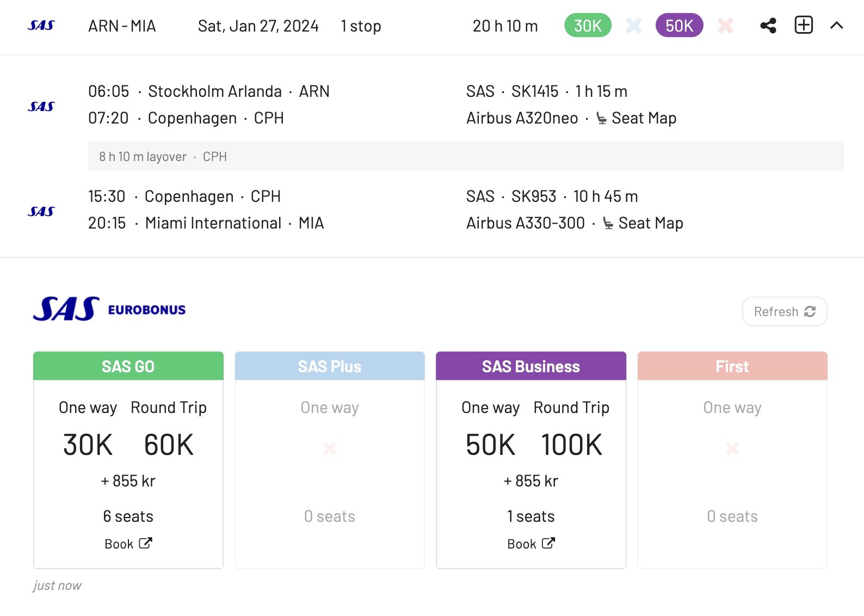This screenshot has height=616, width=864.
Task: Click the pink unavailable X in header
Action: (x=725, y=26)
